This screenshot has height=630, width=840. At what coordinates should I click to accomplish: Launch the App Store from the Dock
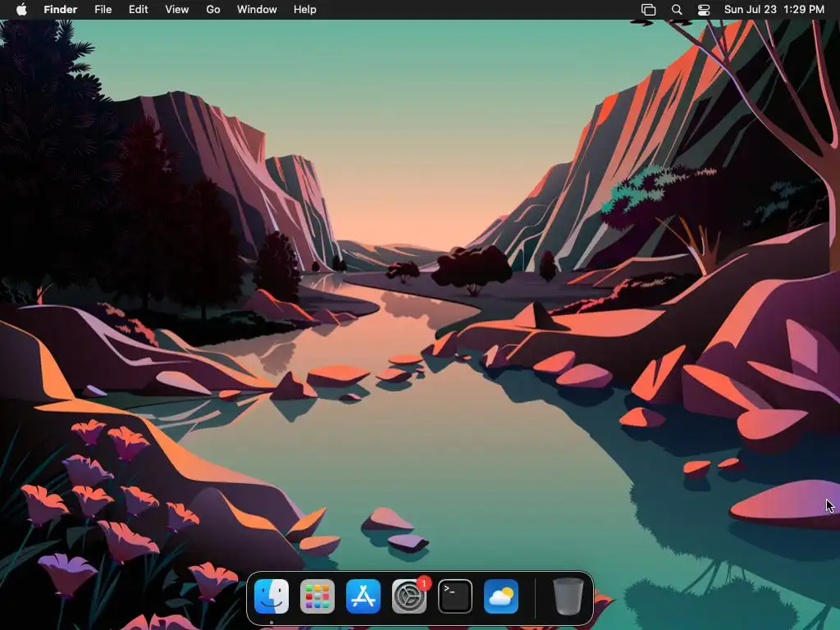363,596
